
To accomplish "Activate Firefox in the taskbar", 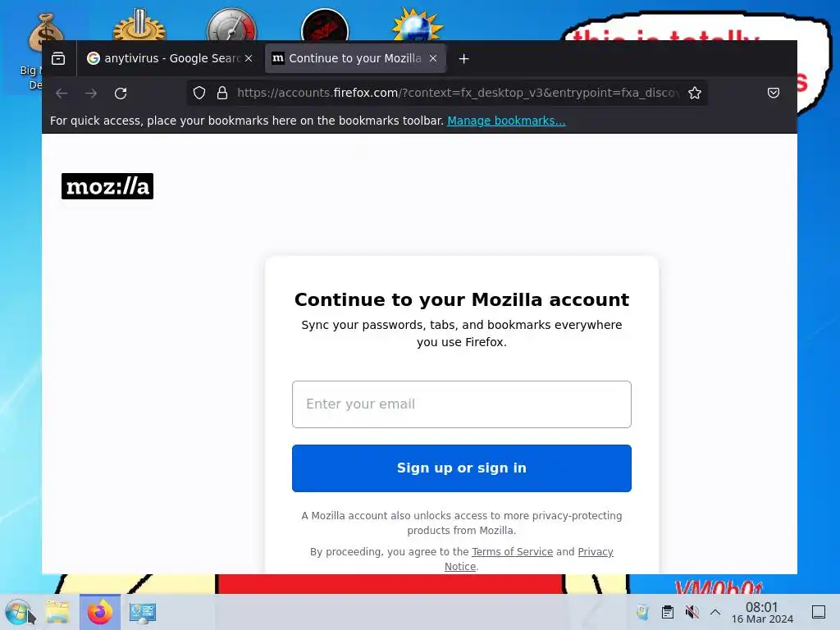I will [99, 612].
